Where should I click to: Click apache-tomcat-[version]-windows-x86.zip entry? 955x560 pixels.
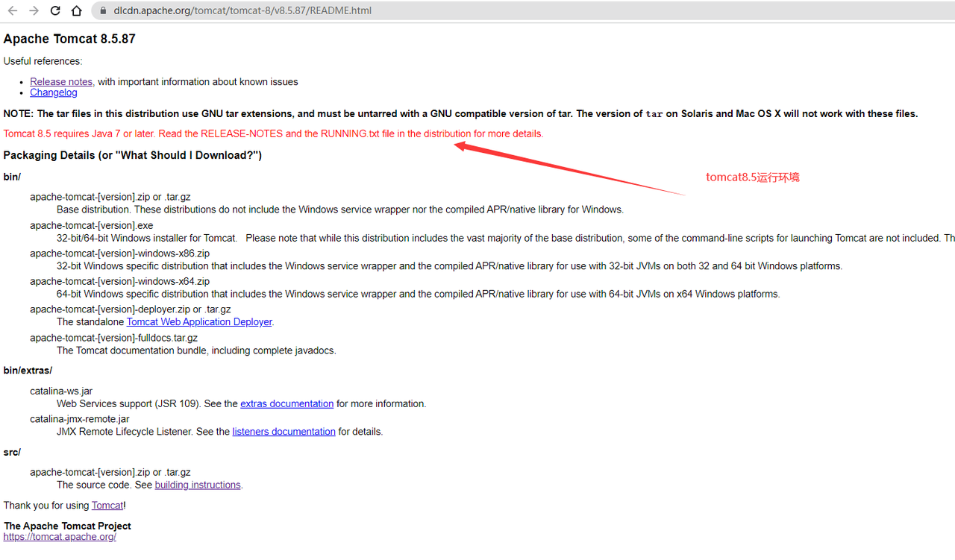pos(119,254)
